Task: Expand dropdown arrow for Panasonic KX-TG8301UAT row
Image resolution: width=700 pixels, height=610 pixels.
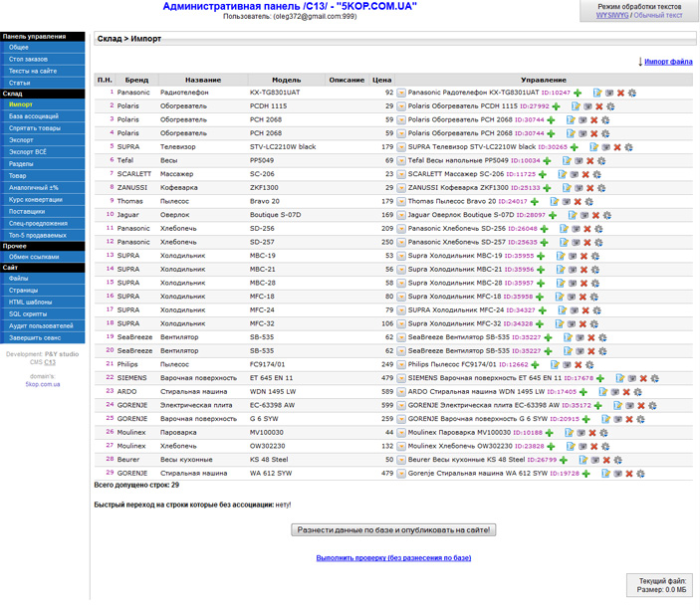Action: (401, 93)
